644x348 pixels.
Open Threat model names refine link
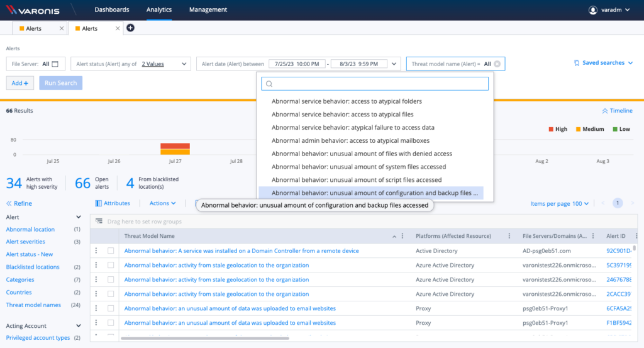(x=33, y=305)
